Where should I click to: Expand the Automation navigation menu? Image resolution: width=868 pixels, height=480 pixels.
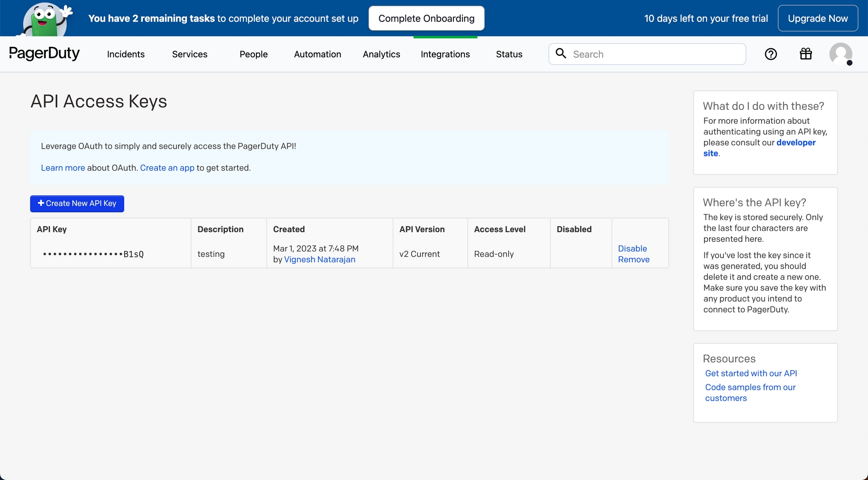(318, 54)
